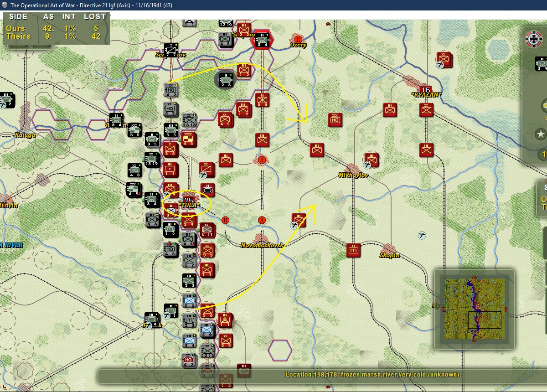Select the black unit marked 3 3
547x392 pixels.
[189, 280]
